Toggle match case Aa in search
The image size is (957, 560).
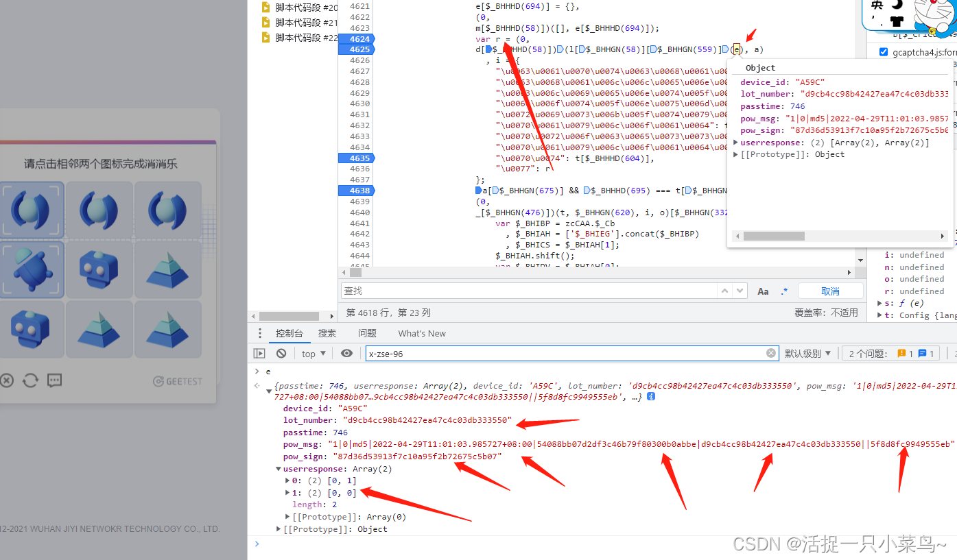pos(763,291)
